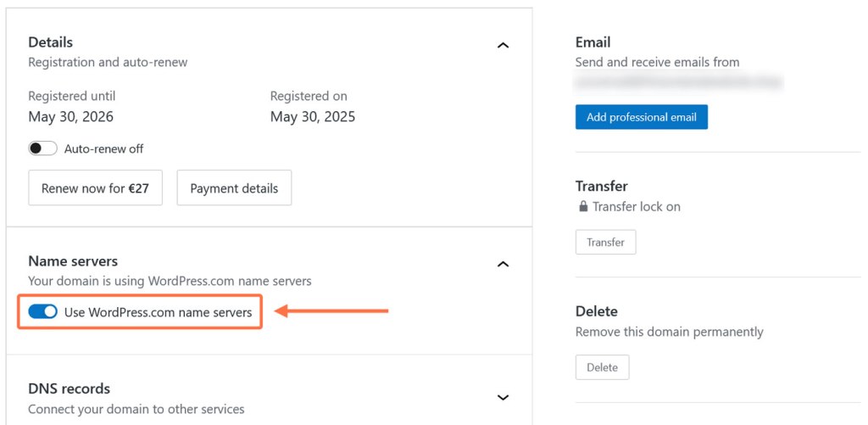Click the May 30, 2026 date
Screen dimensions: 868x425
[x=71, y=117]
